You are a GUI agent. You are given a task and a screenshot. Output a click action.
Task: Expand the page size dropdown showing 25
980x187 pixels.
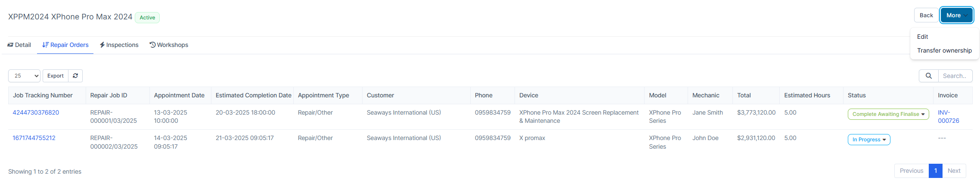click(24, 76)
